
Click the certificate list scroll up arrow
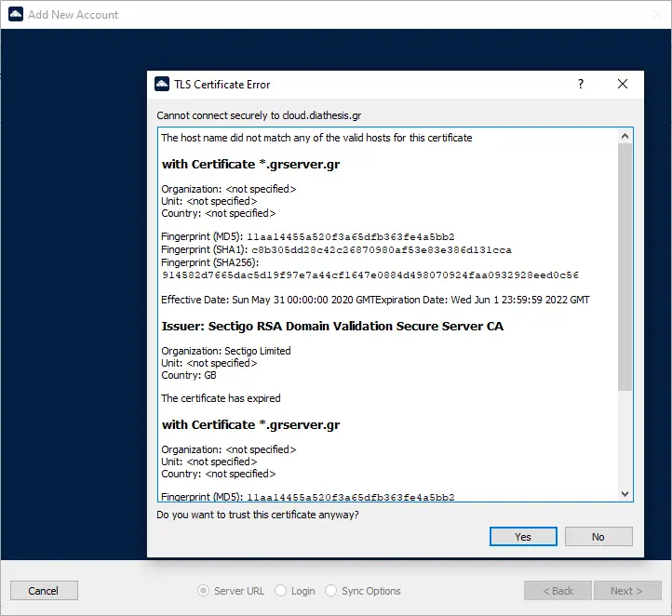[625, 137]
